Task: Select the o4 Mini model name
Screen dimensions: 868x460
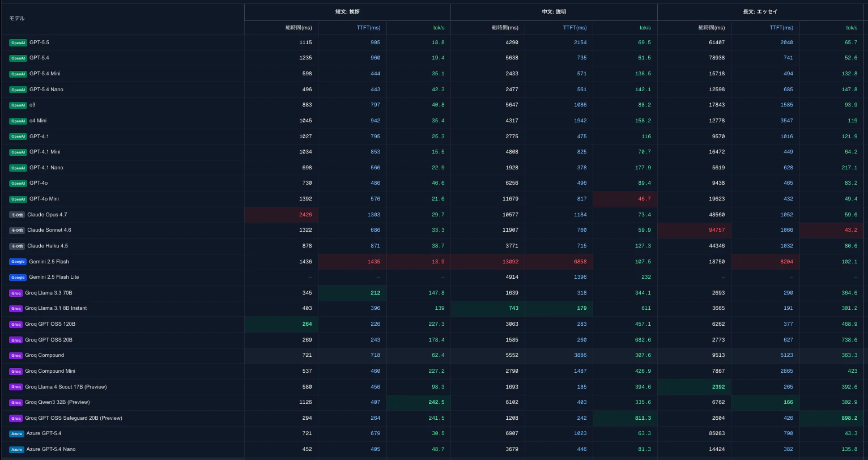Action: (38, 121)
